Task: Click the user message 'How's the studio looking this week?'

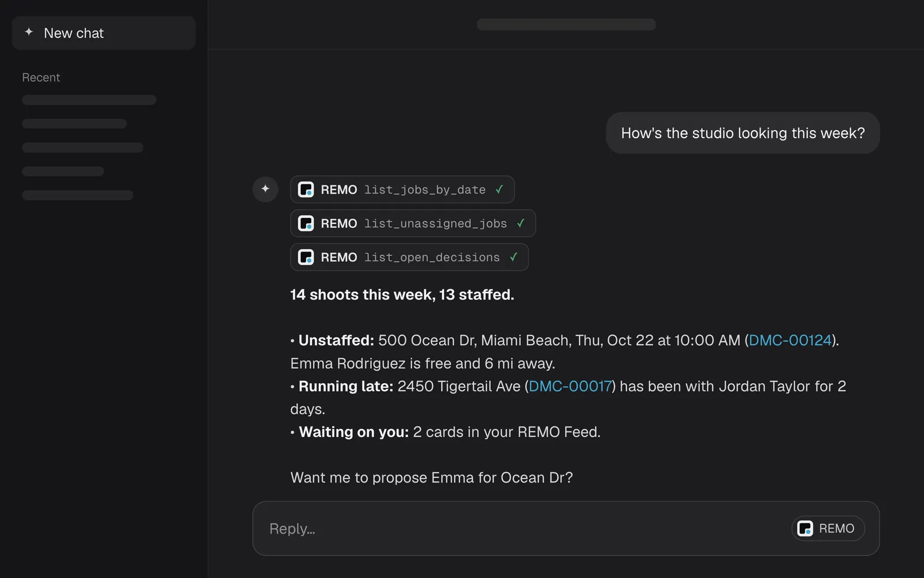Action: click(x=743, y=133)
